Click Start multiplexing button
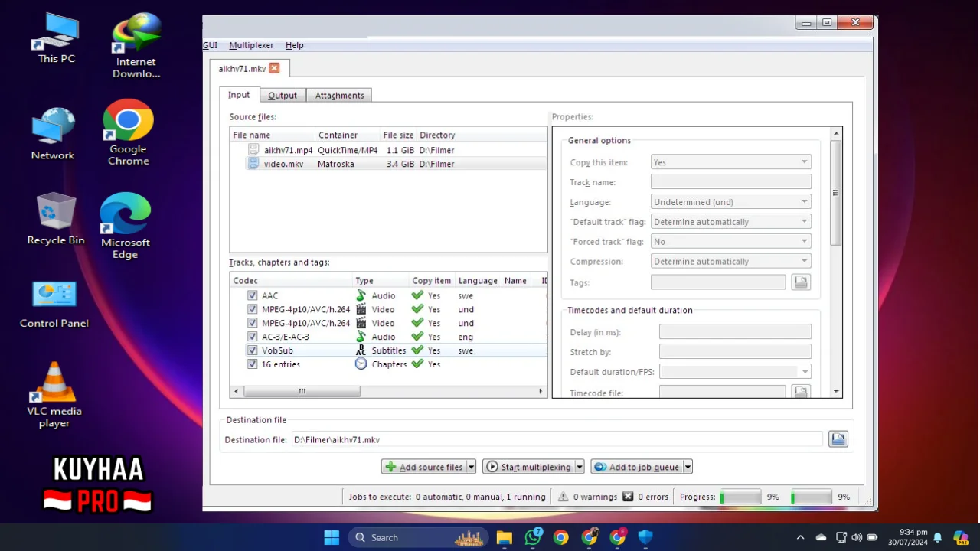 pos(528,467)
